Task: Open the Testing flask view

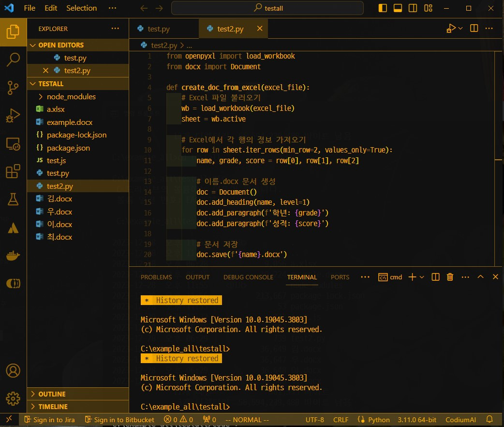Action: coord(13,199)
